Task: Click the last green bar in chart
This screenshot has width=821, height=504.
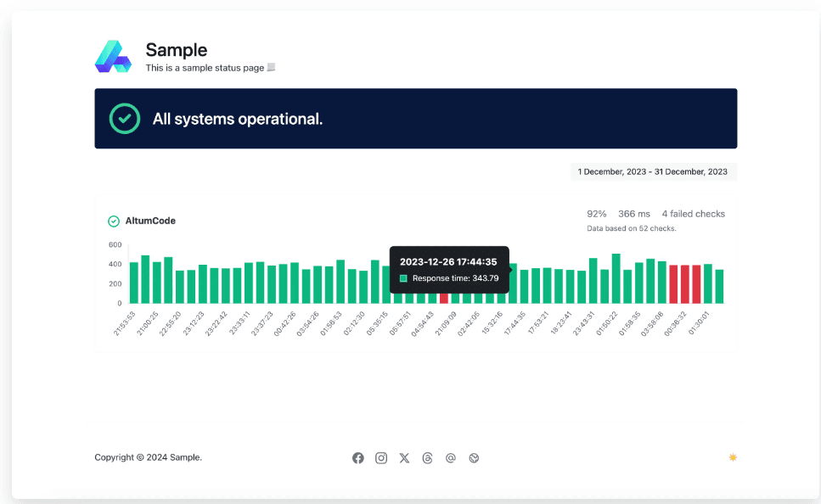Action: pos(719,287)
